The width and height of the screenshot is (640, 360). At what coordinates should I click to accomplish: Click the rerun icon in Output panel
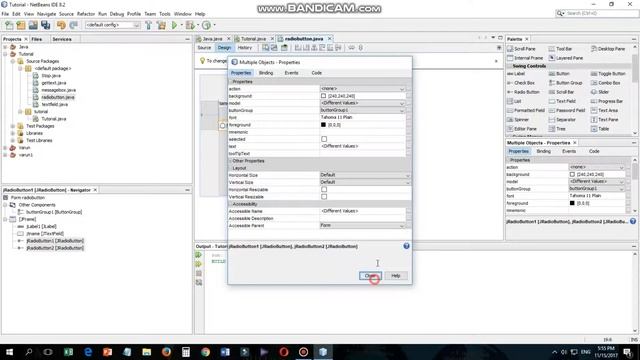(199, 255)
